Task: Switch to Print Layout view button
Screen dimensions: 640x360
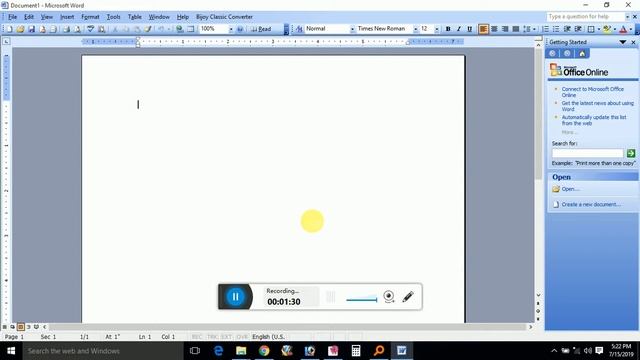Action: [x=20, y=327]
